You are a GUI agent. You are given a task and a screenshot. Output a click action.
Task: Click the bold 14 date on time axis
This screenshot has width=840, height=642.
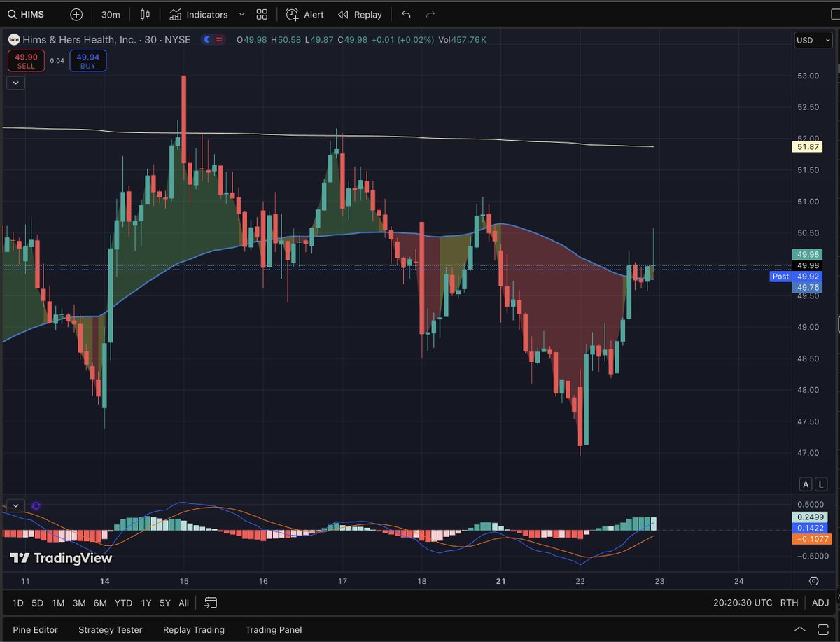click(x=105, y=581)
